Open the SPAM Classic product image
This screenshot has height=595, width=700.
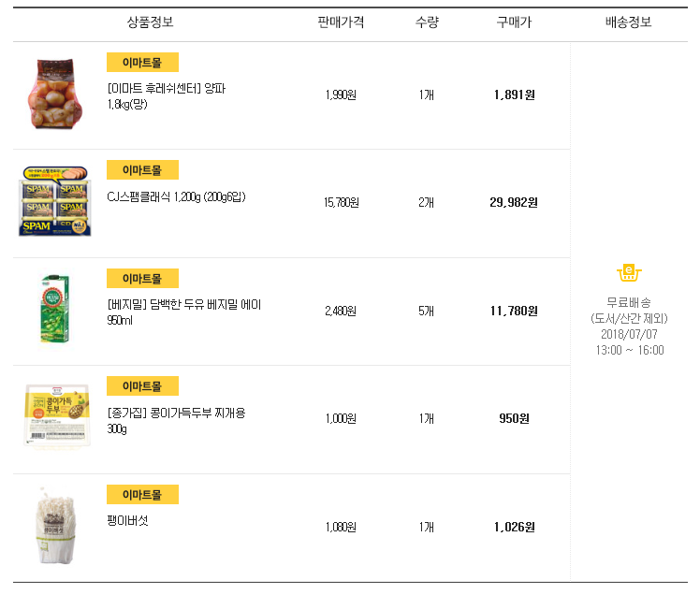point(53,202)
